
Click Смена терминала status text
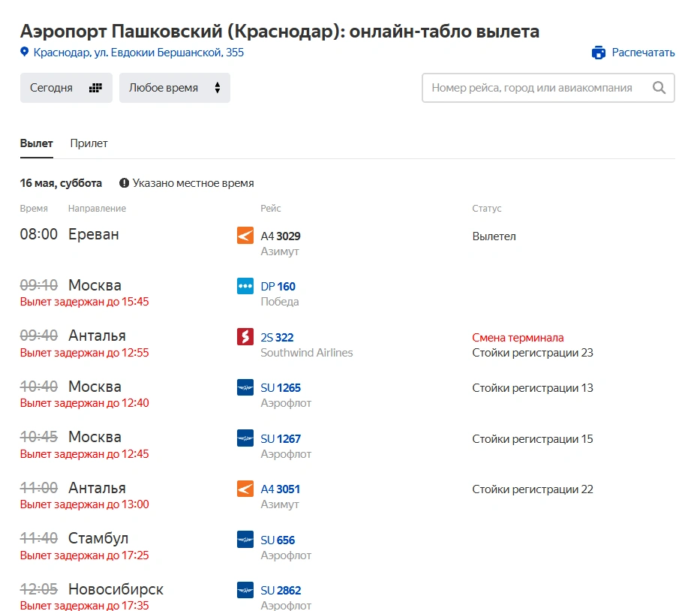pos(518,338)
